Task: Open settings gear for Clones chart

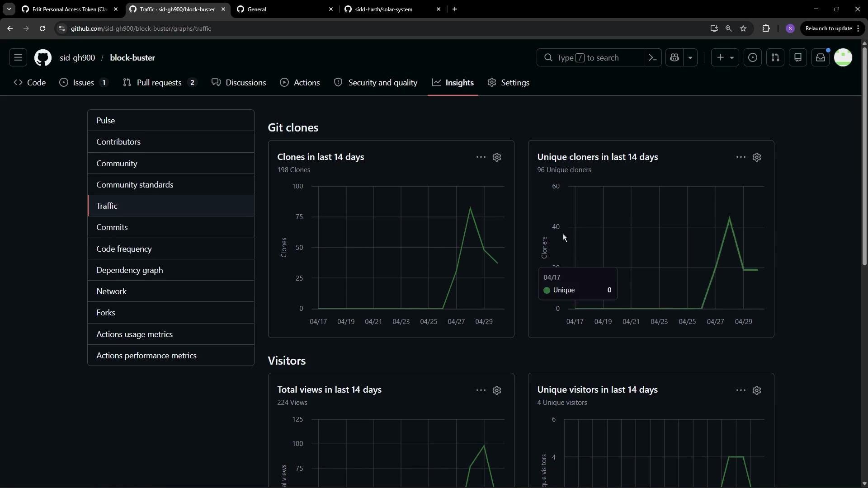Action: pyautogui.click(x=497, y=157)
